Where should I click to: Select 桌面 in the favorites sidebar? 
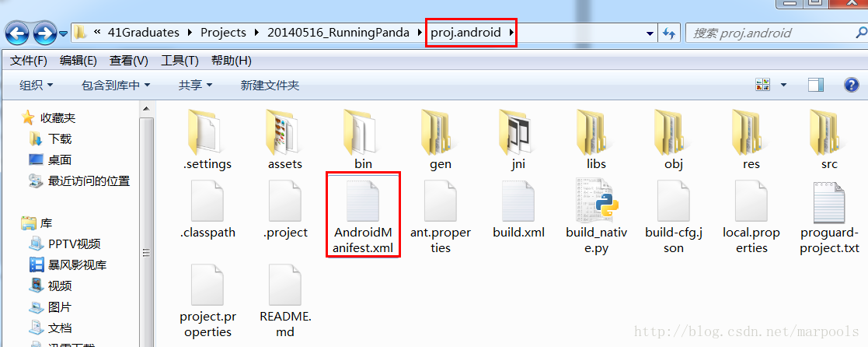tap(59, 160)
